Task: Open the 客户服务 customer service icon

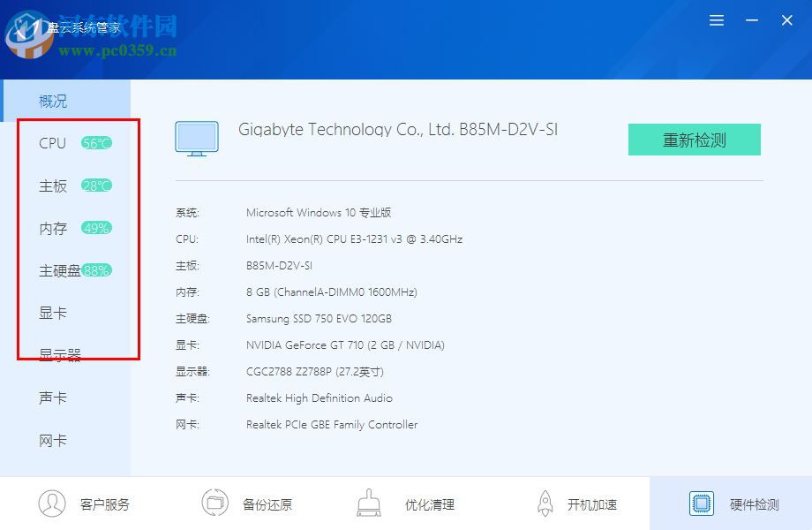Action: click(55, 503)
